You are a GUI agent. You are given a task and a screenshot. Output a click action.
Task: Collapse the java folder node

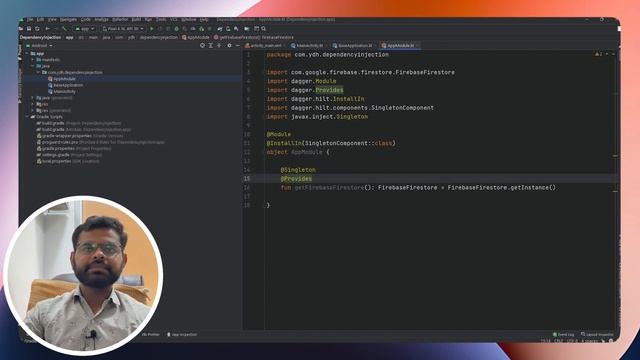point(33,66)
